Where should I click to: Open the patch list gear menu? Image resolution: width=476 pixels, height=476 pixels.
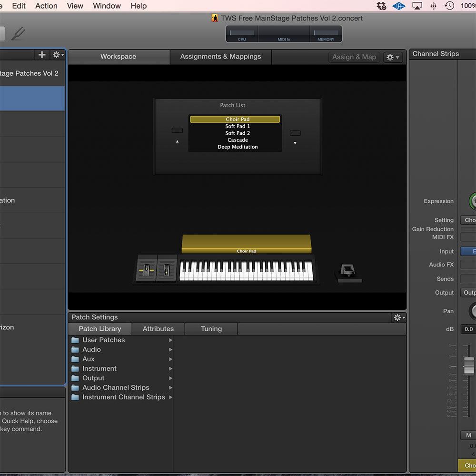(x=58, y=55)
